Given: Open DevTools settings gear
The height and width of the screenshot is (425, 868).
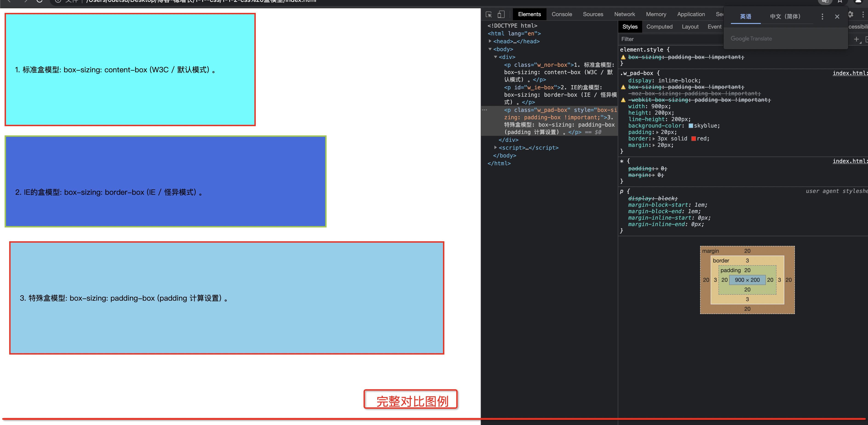Looking at the screenshot, I should (851, 14).
